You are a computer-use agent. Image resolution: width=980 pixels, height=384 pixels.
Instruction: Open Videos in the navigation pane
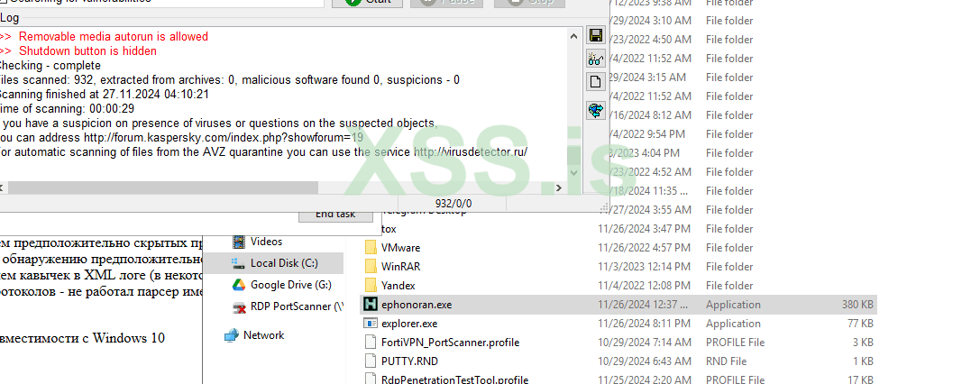tap(266, 242)
